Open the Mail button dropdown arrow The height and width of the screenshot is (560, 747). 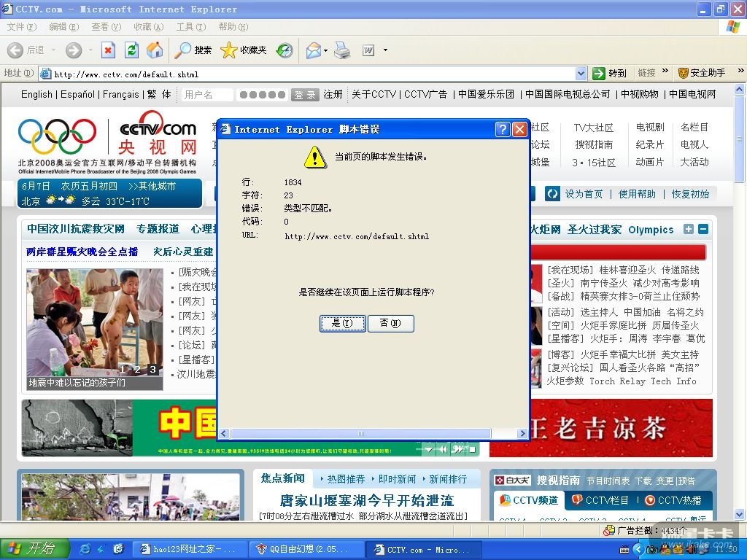[326, 50]
